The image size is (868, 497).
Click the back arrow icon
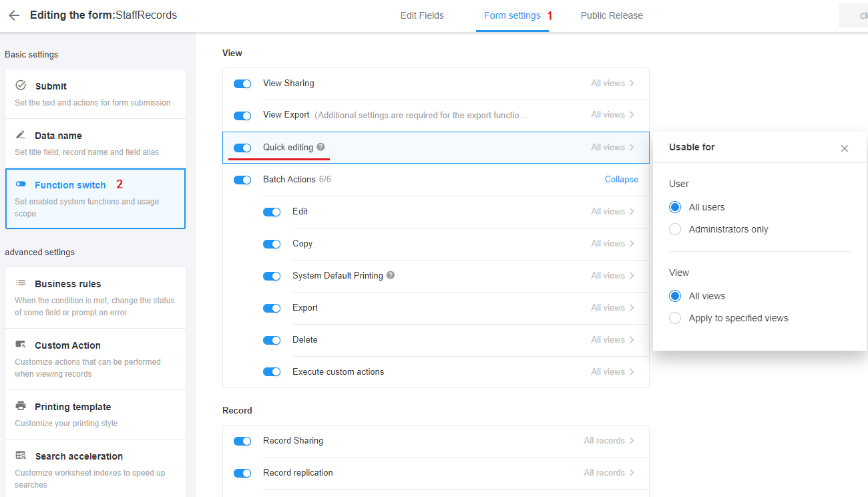click(x=14, y=15)
